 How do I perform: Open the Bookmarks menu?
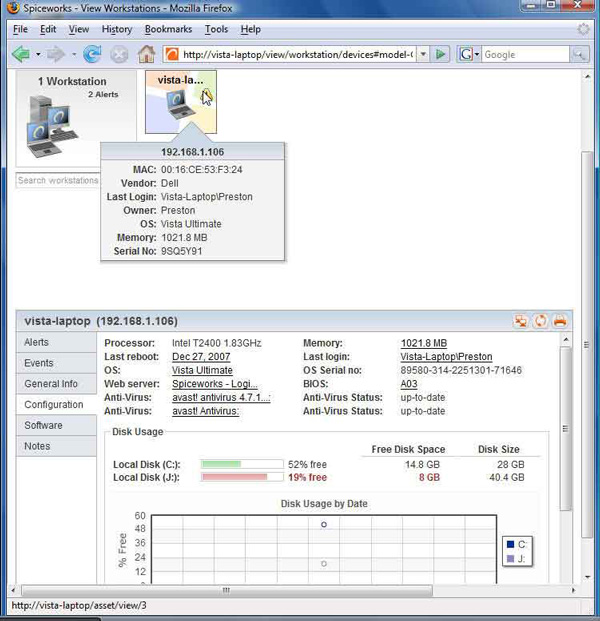coord(168,30)
